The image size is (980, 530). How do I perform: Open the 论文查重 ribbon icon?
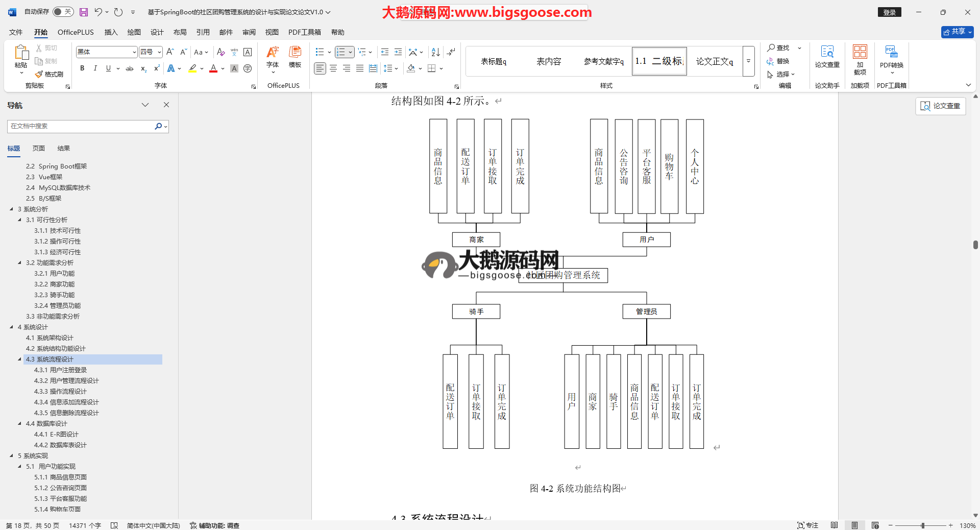click(x=827, y=56)
